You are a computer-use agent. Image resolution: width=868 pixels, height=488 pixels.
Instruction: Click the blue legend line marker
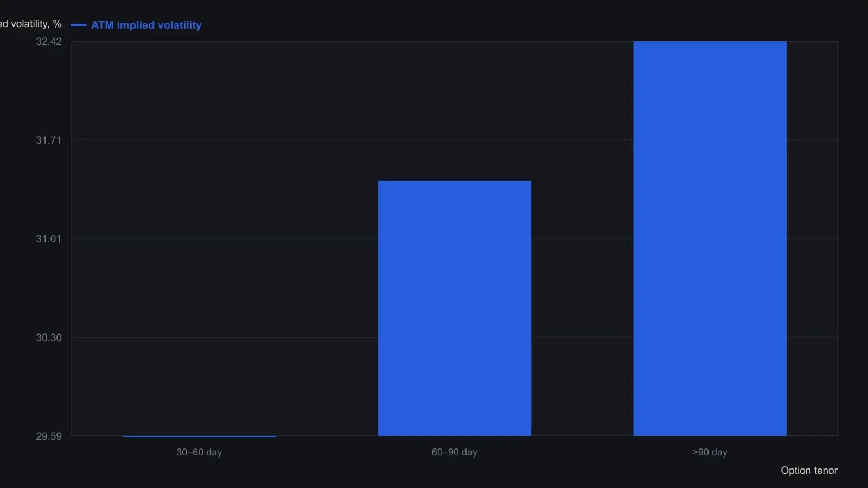(79, 25)
